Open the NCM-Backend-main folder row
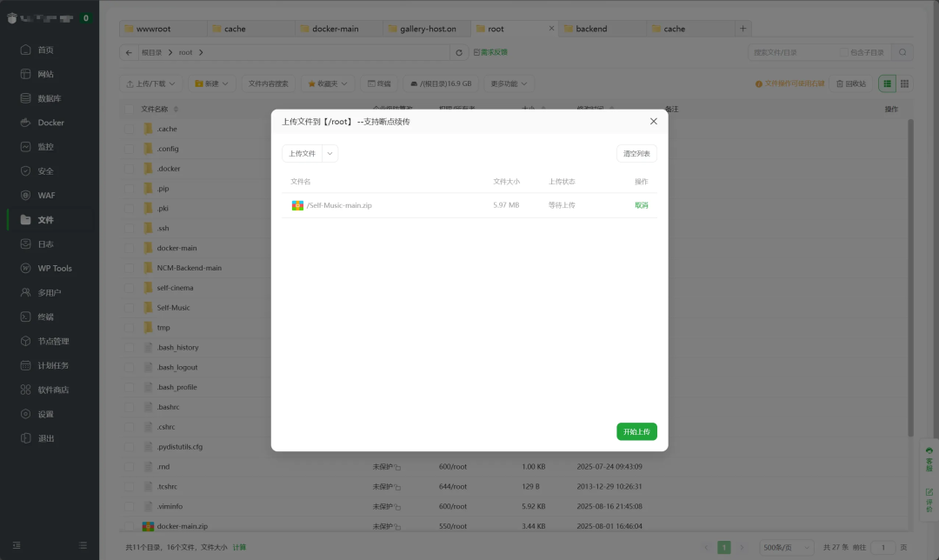This screenshot has width=939, height=560. tap(190, 268)
